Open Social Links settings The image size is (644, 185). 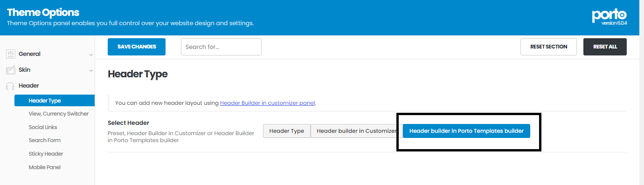pyautogui.click(x=43, y=127)
